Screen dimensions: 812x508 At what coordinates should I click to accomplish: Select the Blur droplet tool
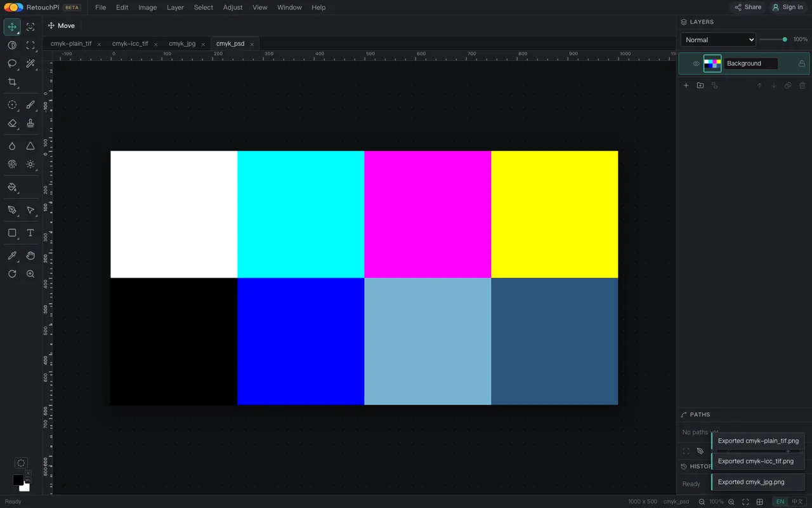12,146
